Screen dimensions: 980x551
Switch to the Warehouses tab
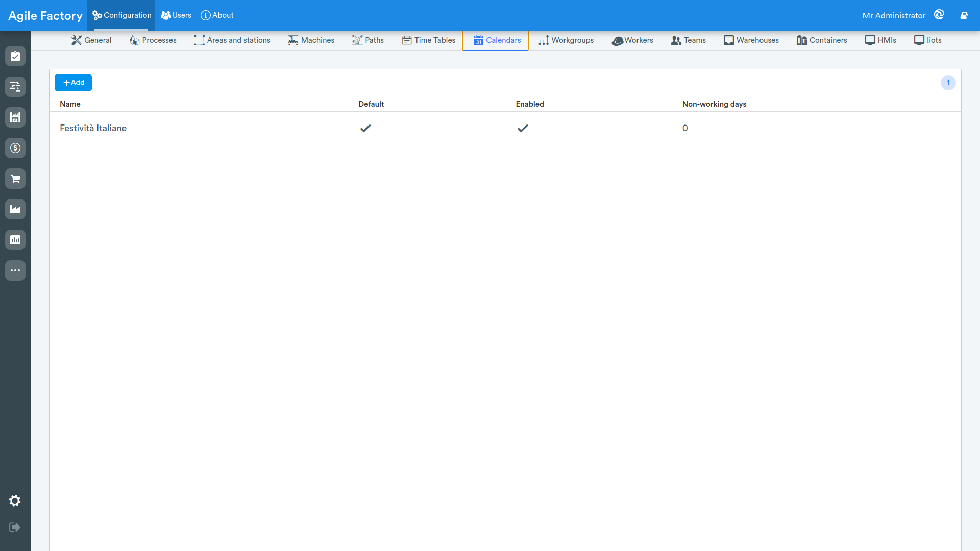(x=751, y=40)
